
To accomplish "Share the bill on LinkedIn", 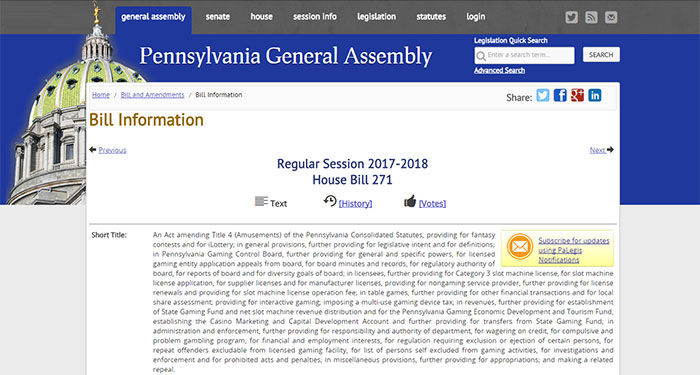I will tap(595, 95).
